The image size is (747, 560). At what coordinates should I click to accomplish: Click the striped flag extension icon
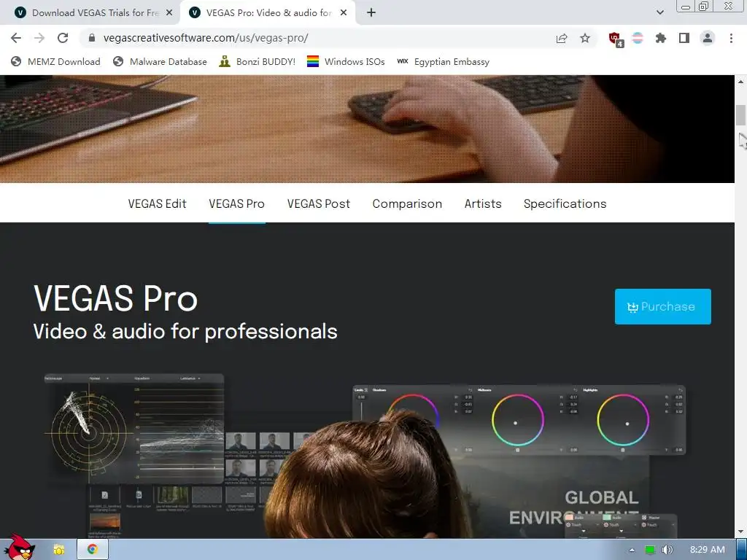pos(638,38)
